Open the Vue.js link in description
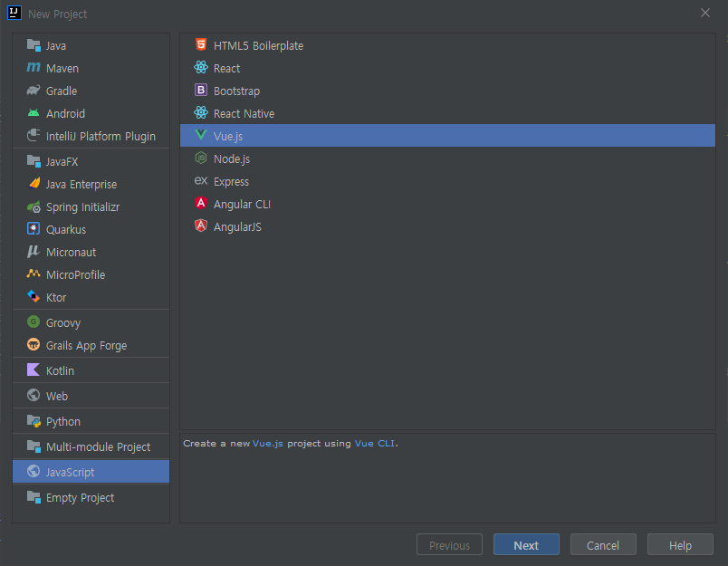728x566 pixels. [x=267, y=444]
